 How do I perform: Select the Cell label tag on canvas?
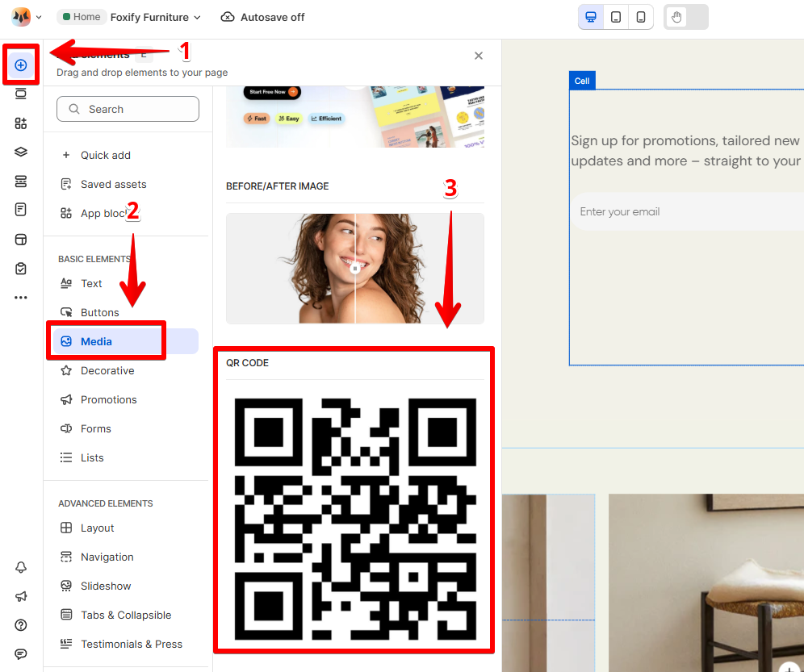(582, 81)
